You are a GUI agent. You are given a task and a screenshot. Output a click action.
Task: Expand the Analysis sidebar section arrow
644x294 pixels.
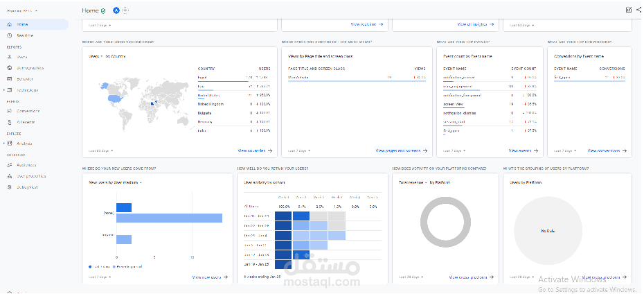click(x=4, y=144)
